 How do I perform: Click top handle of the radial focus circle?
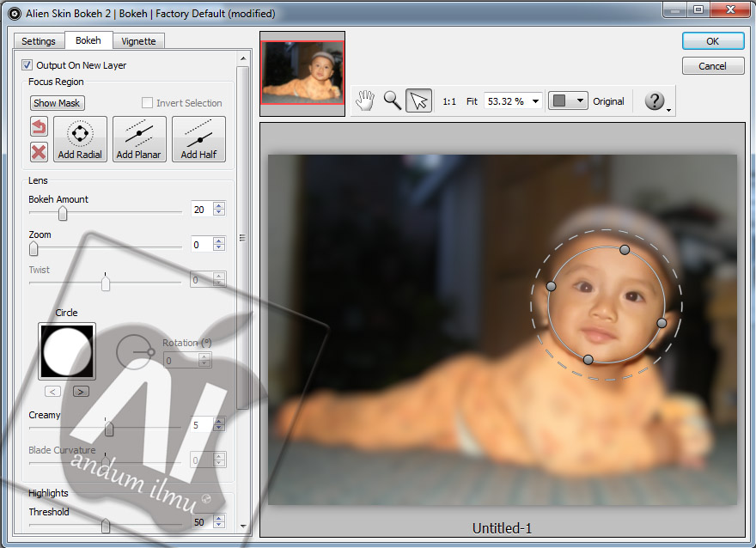625,250
